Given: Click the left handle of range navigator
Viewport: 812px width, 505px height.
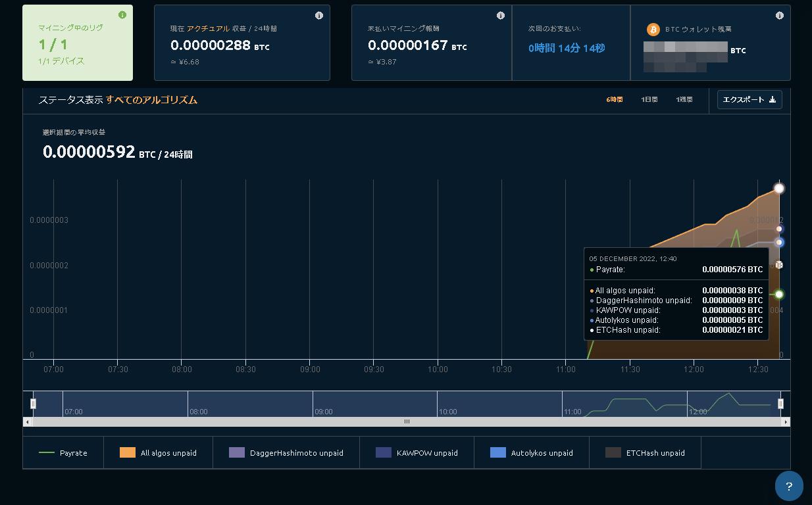Looking at the screenshot, I should coord(34,404).
